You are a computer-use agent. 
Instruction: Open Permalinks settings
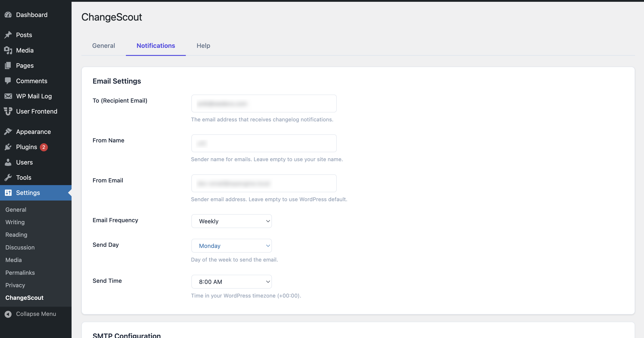[x=20, y=273]
